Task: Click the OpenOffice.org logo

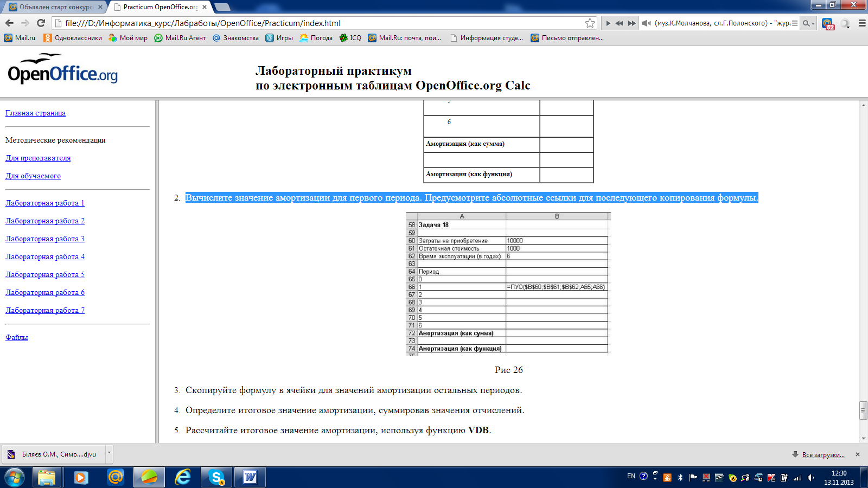Action: coord(62,69)
